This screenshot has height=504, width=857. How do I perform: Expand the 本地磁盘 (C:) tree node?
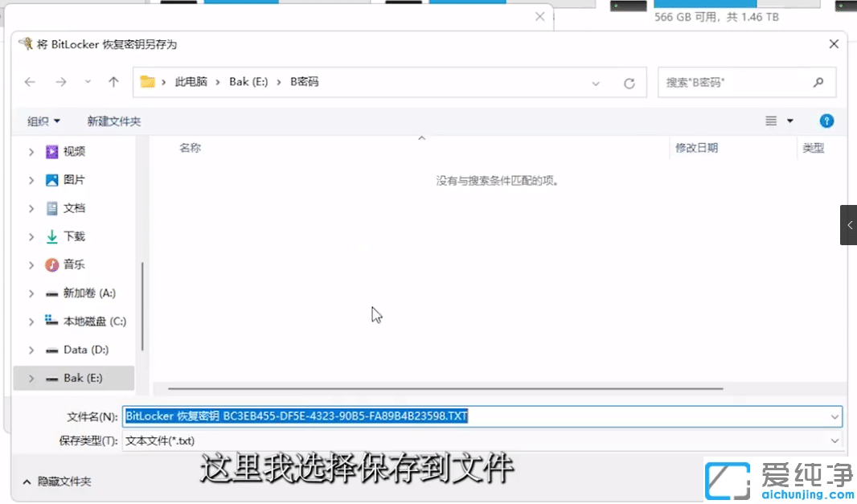[31, 322]
